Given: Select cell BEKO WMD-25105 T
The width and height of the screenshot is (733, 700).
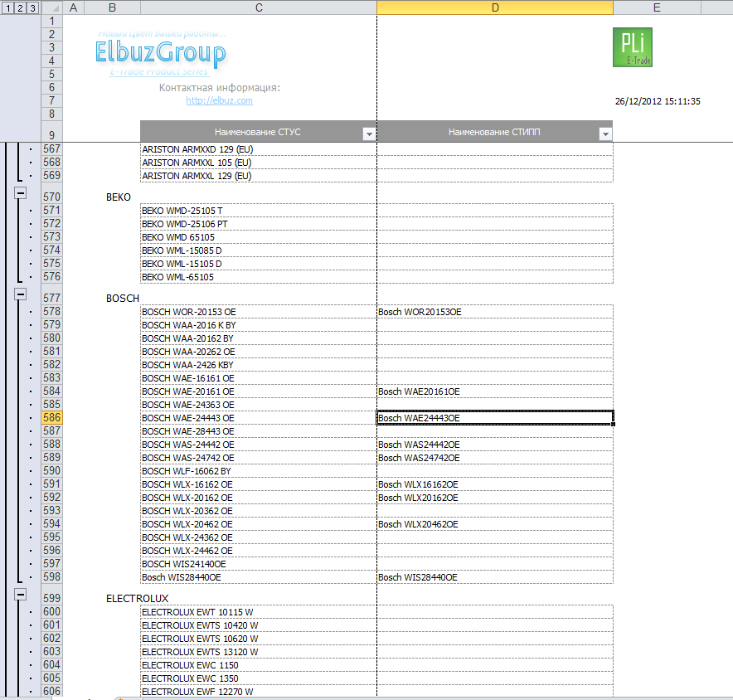Looking at the screenshot, I should [259, 211].
